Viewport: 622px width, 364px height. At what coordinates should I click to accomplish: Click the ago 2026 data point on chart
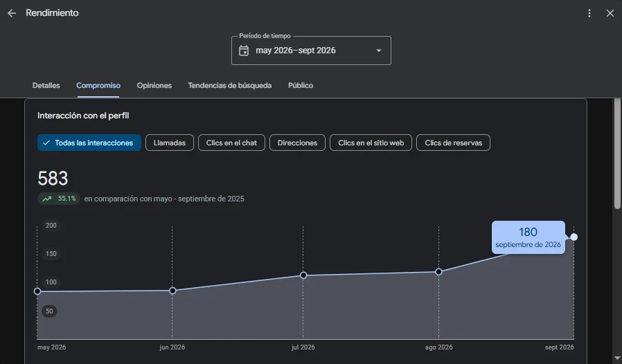tap(438, 272)
